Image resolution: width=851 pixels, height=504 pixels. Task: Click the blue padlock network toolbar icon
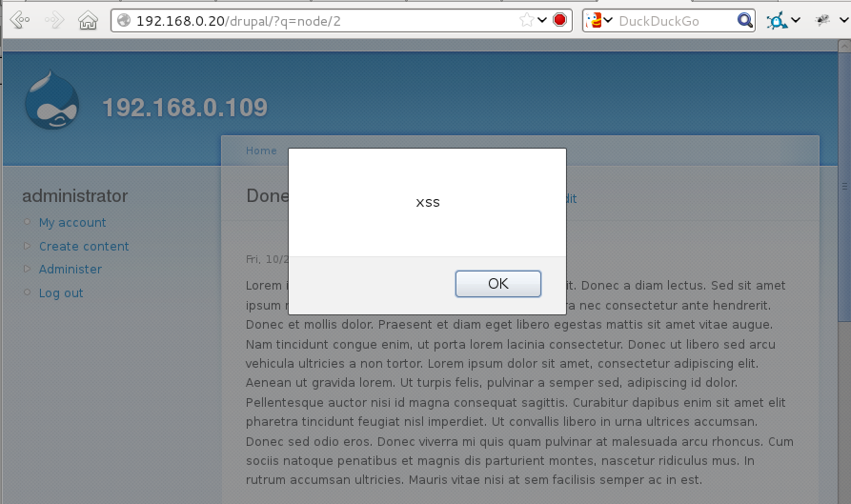point(778,21)
